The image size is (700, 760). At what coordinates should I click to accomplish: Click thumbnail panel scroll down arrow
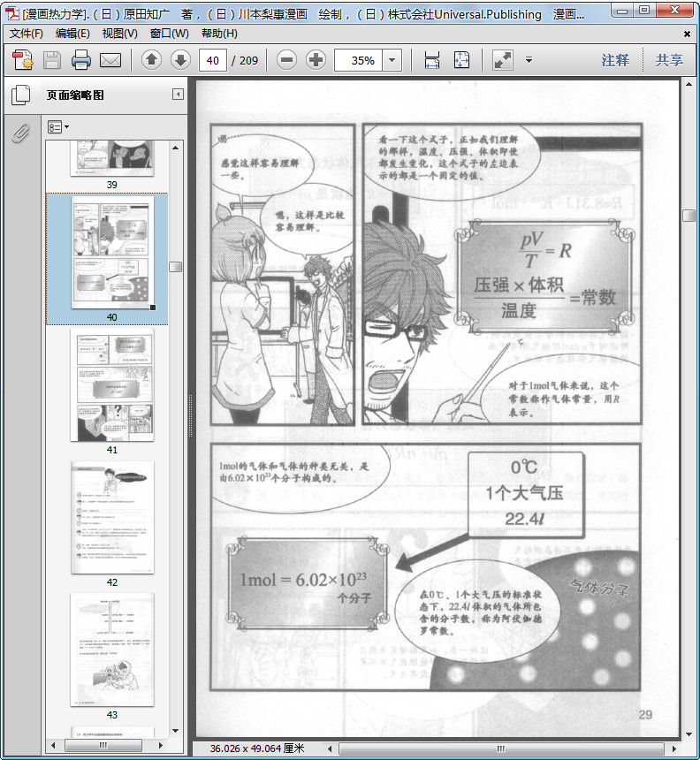[x=176, y=731]
